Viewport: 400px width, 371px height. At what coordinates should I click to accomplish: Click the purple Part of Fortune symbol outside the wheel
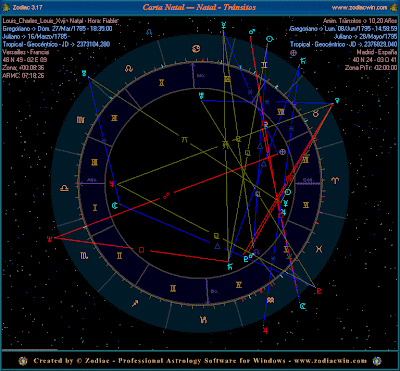tap(293, 52)
